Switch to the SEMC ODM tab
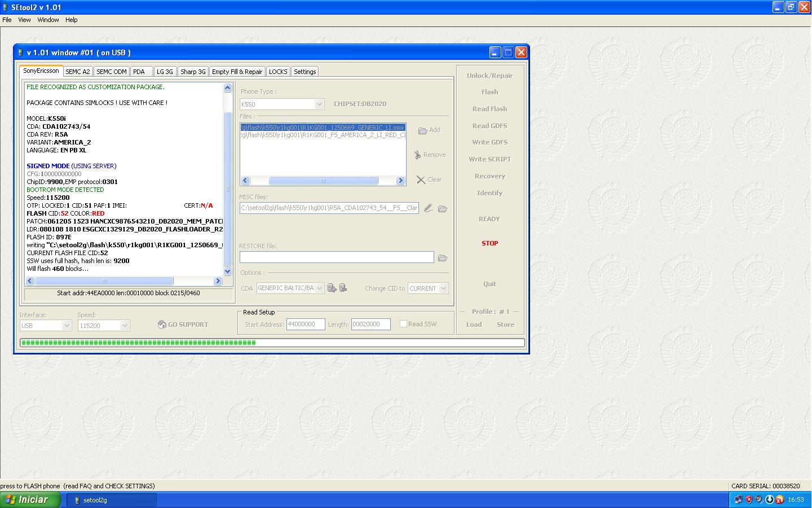Screen dimensions: 812x508 tap(111, 72)
